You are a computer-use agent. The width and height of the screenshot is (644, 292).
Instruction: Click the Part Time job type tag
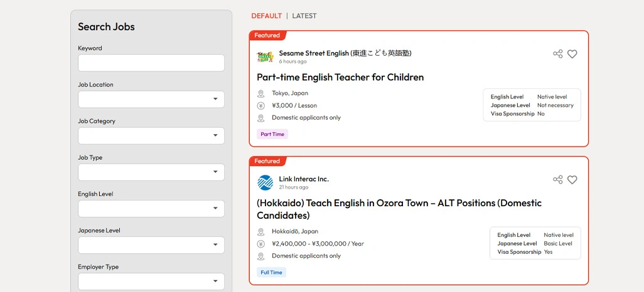pos(272,134)
